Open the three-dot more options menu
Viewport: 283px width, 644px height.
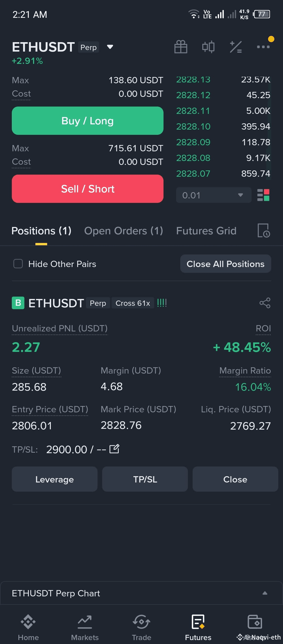click(x=263, y=47)
